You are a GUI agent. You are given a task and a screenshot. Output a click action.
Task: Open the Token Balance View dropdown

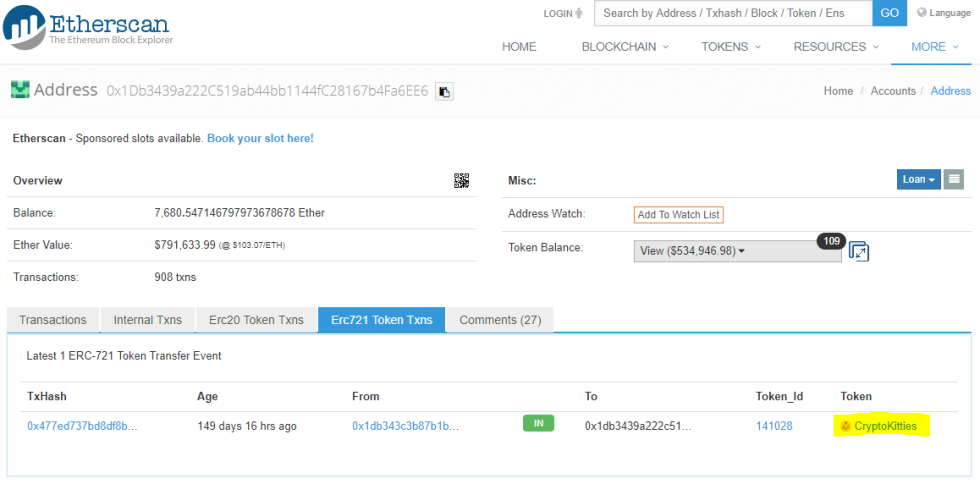click(x=736, y=251)
